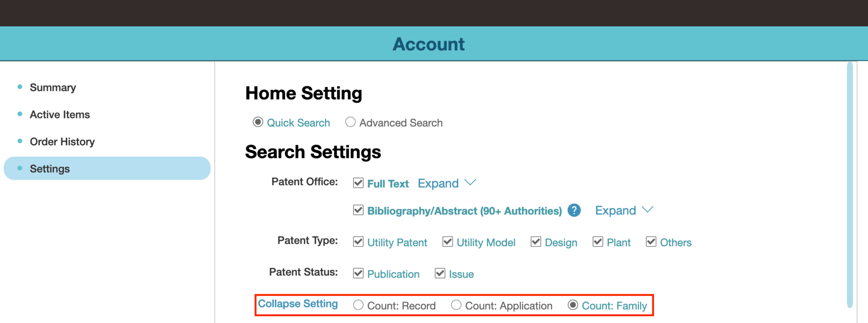Screen dimensions: 868x323
Task: Click the Bibliography/Abstract (90+ Authorities) label
Action: tap(465, 211)
